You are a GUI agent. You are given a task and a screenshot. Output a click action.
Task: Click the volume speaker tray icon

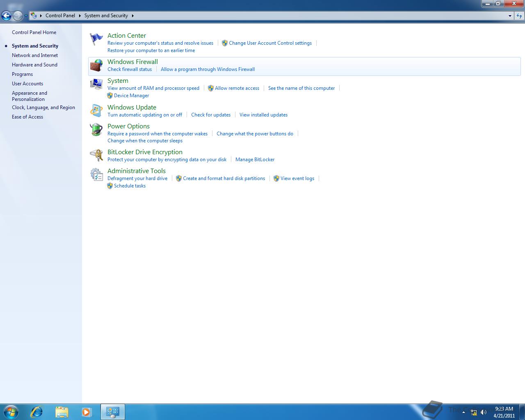pos(484,412)
